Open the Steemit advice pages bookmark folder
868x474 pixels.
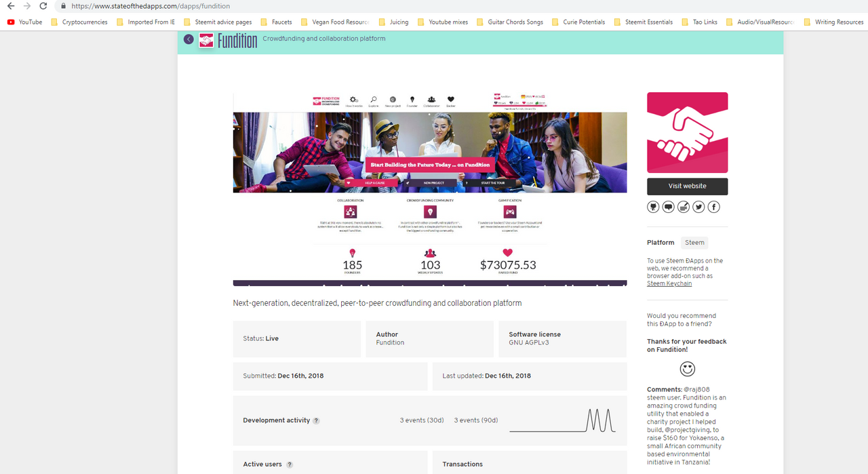218,22
